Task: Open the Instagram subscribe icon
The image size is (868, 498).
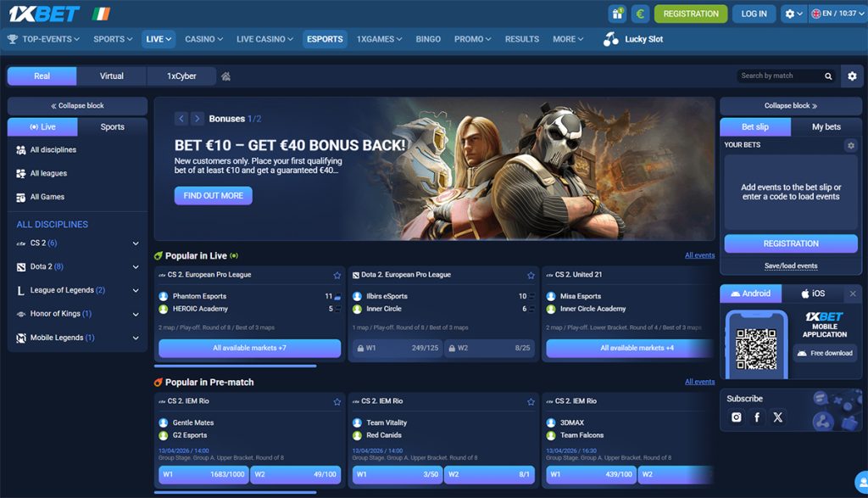Action: coord(737,417)
